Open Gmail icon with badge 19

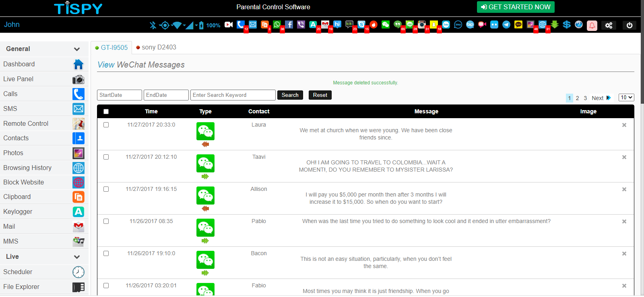click(x=325, y=25)
